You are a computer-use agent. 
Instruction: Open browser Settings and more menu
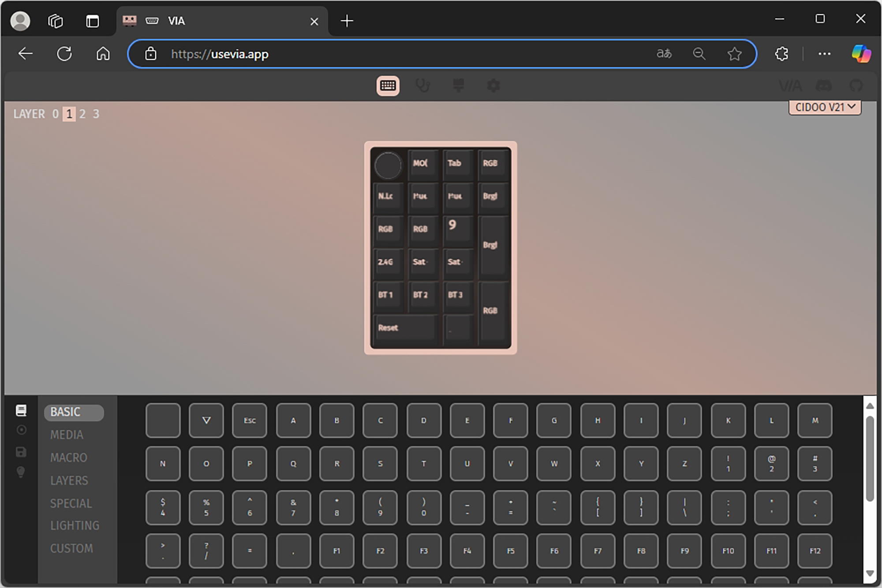(824, 54)
